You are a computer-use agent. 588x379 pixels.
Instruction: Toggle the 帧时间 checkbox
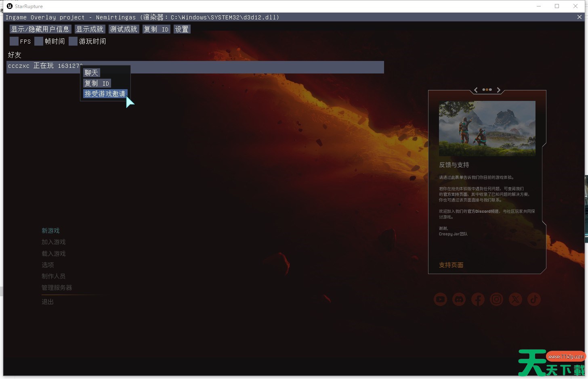click(39, 41)
